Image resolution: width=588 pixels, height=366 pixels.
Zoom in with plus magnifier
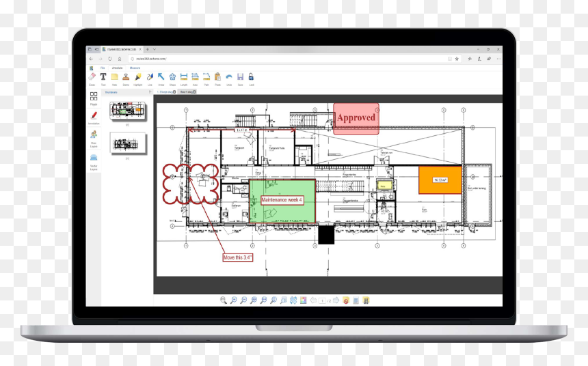click(x=233, y=300)
